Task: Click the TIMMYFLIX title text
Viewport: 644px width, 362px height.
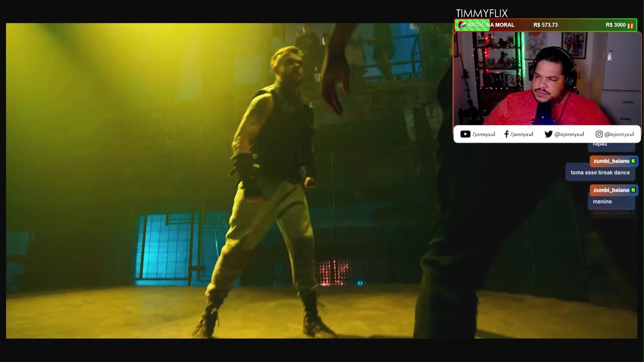Action: point(481,14)
